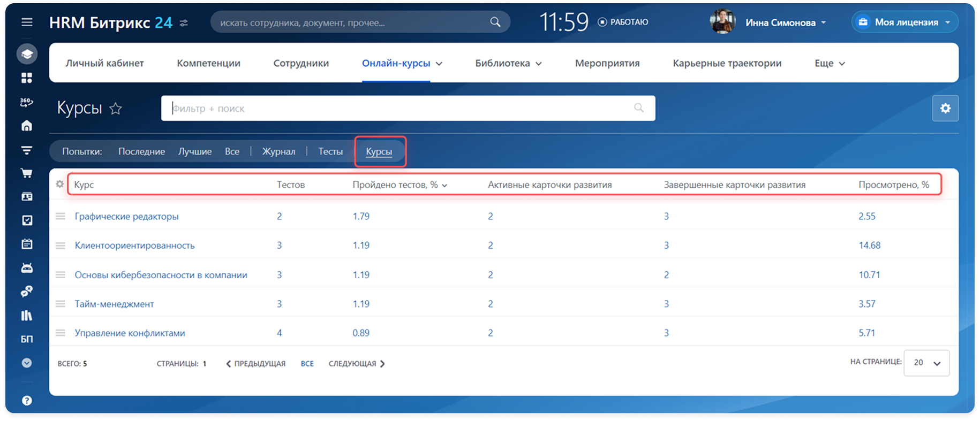Switch to the Компетенции tab

click(208, 63)
